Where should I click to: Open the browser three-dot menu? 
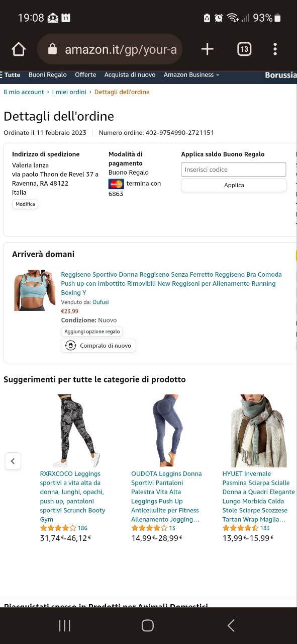pyautogui.click(x=275, y=49)
